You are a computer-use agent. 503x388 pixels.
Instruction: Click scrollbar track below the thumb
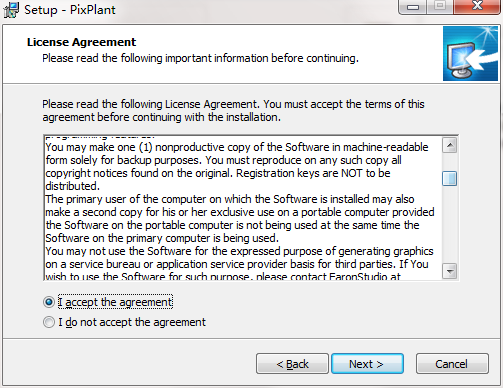point(450,225)
